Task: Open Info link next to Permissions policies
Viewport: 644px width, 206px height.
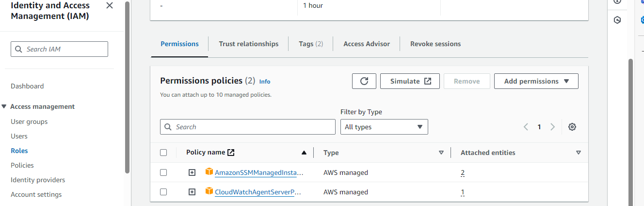Action: [265, 82]
